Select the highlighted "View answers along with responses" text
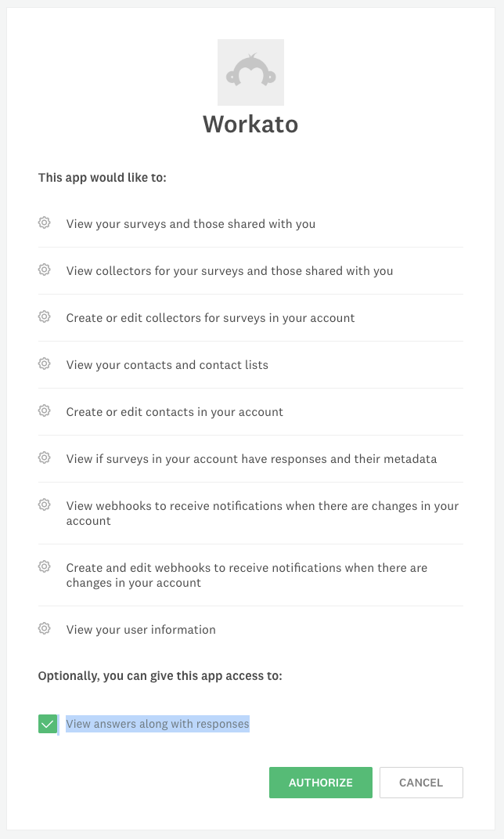504x839 pixels. 157,723
